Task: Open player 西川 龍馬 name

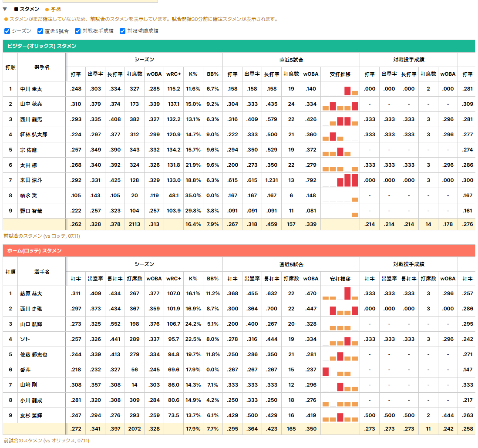Action: [x=31, y=120]
